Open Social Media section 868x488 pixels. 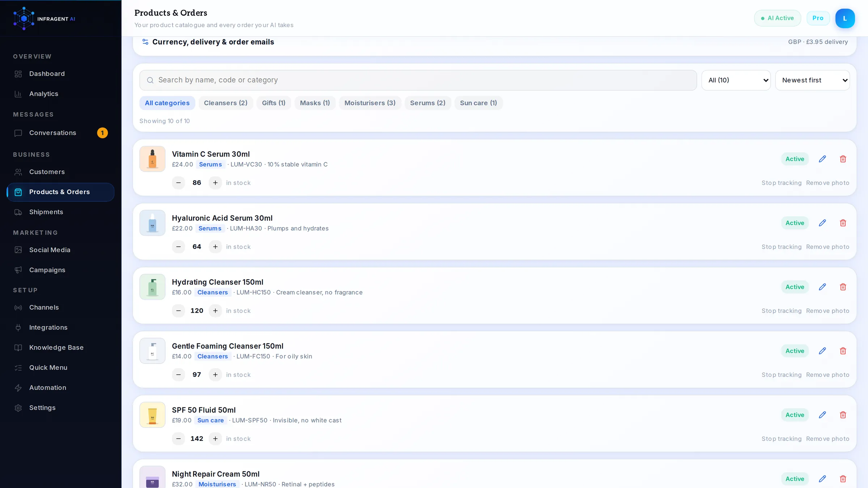(60, 250)
